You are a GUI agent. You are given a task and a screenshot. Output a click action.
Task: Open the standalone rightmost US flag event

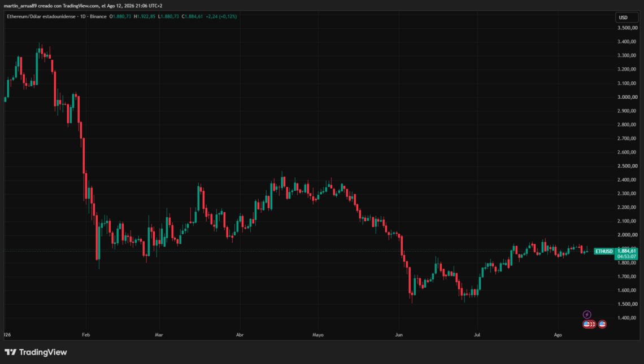pos(602,324)
